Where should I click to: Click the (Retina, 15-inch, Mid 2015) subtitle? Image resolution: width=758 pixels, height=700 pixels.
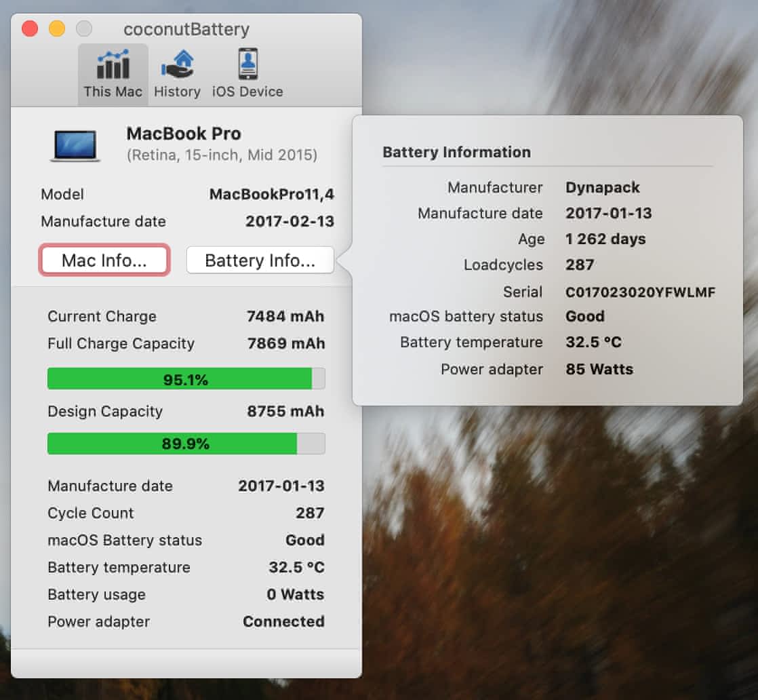pos(222,155)
